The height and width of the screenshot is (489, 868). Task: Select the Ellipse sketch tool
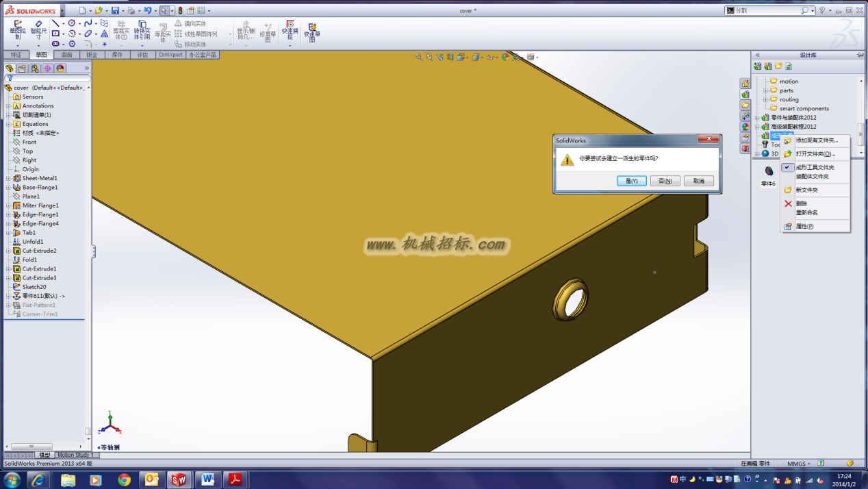coord(88,34)
